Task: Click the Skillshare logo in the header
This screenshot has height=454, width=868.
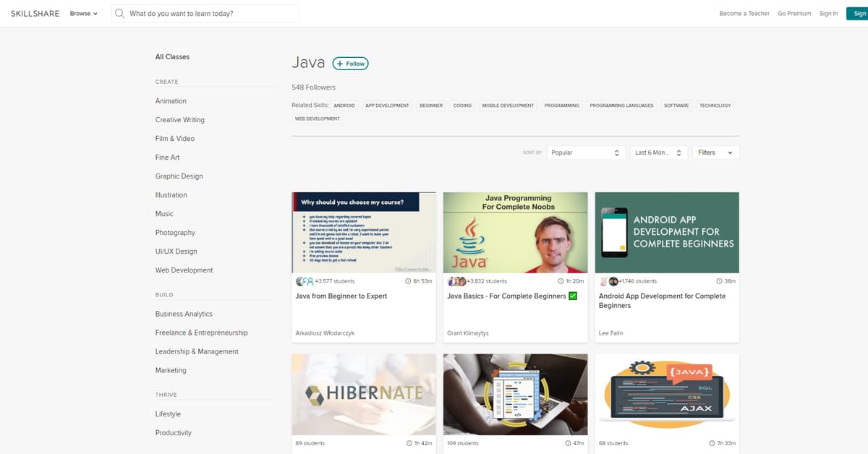Action: (x=34, y=13)
